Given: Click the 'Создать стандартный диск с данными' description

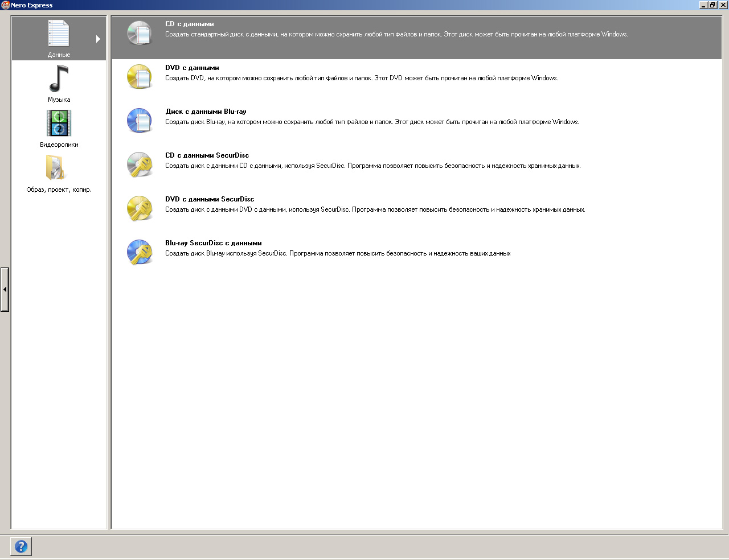Looking at the screenshot, I should pos(396,34).
